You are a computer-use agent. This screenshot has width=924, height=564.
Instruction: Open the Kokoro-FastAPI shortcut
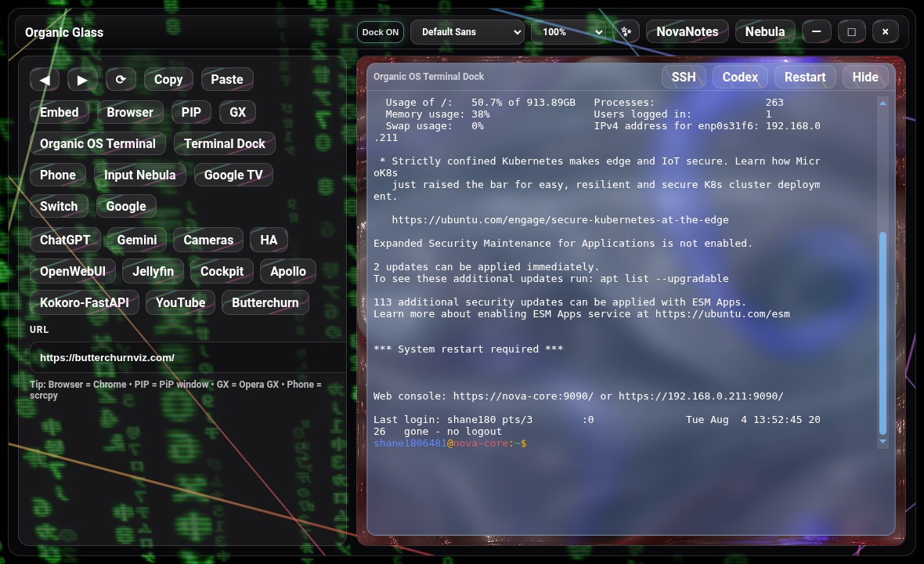pos(85,302)
